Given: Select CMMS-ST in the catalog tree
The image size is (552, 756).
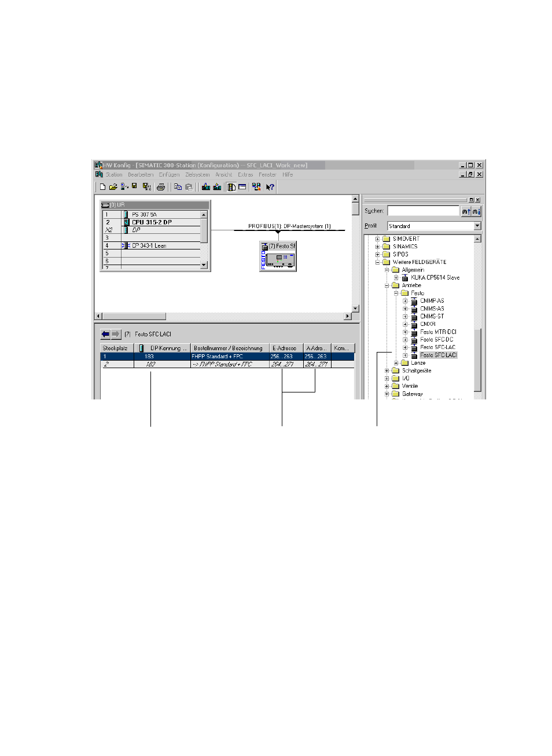Looking at the screenshot, I should click(x=432, y=317).
